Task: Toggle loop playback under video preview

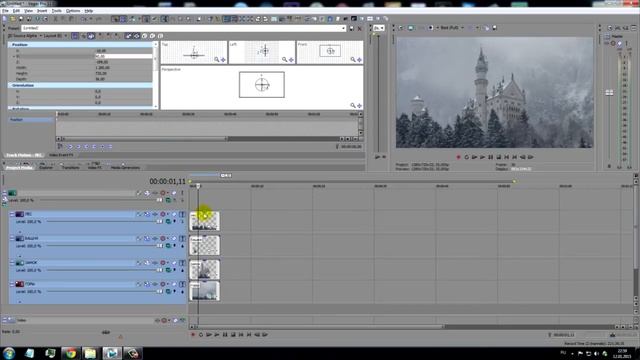Action: coord(467,157)
